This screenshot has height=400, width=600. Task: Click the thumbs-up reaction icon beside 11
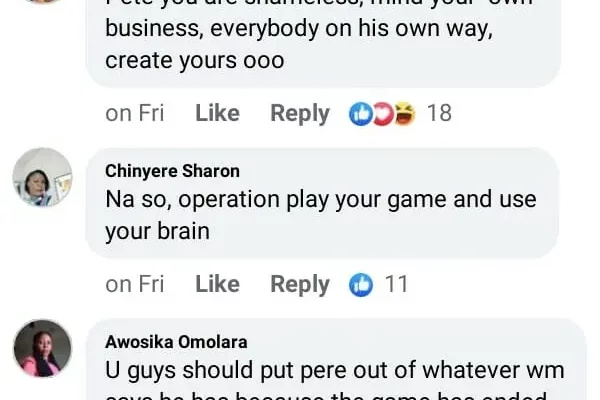click(x=361, y=285)
